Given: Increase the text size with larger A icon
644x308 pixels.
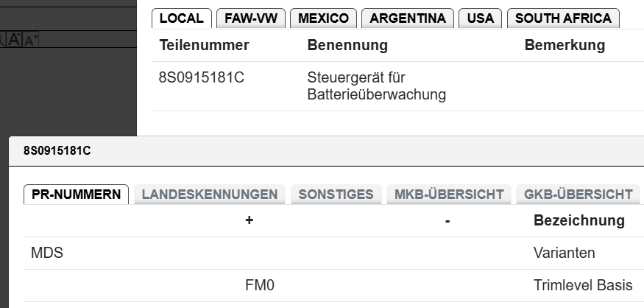Looking at the screenshot, I should click(15, 41).
